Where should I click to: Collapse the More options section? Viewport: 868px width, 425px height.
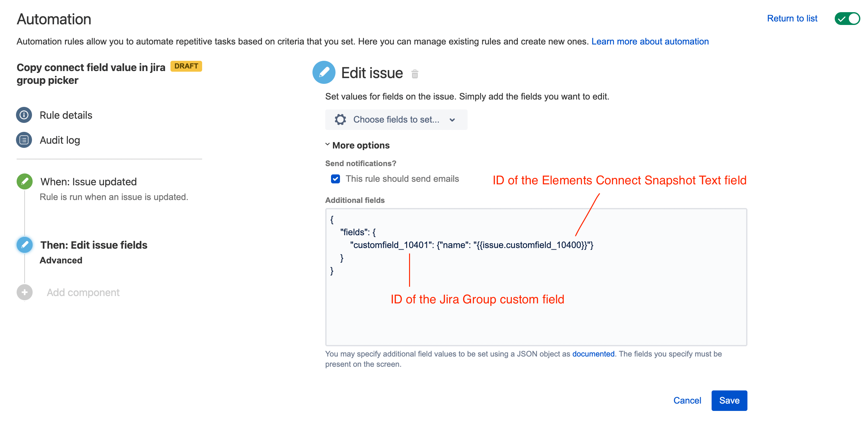360,145
